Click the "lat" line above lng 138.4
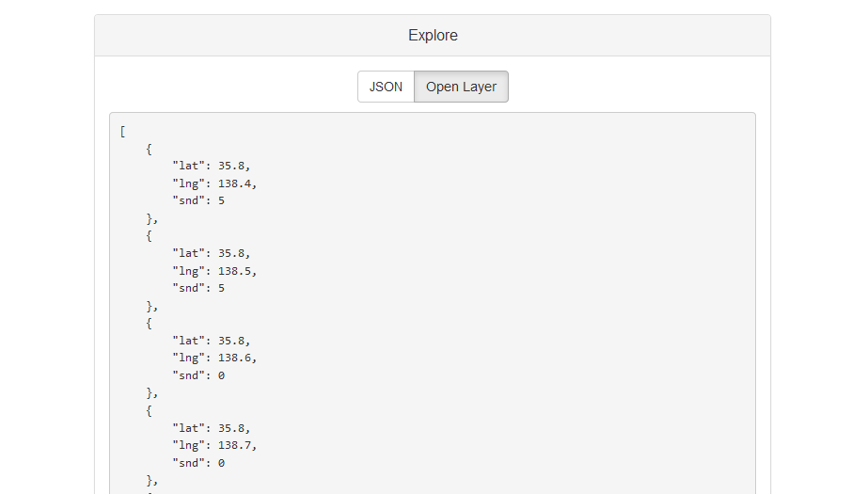Screen dimensions: 868x494 coord(211,166)
